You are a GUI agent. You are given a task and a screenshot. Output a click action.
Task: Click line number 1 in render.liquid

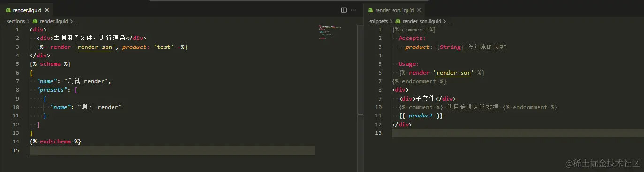pos(18,30)
